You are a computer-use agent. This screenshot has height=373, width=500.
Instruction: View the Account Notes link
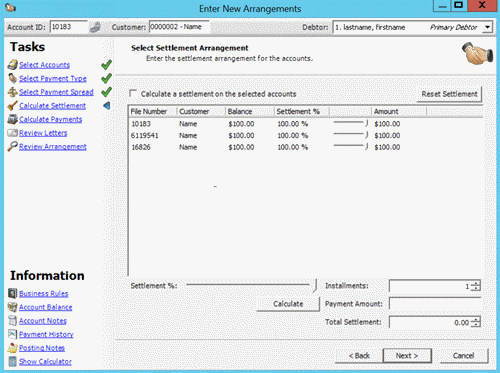click(x=43, y=321)
